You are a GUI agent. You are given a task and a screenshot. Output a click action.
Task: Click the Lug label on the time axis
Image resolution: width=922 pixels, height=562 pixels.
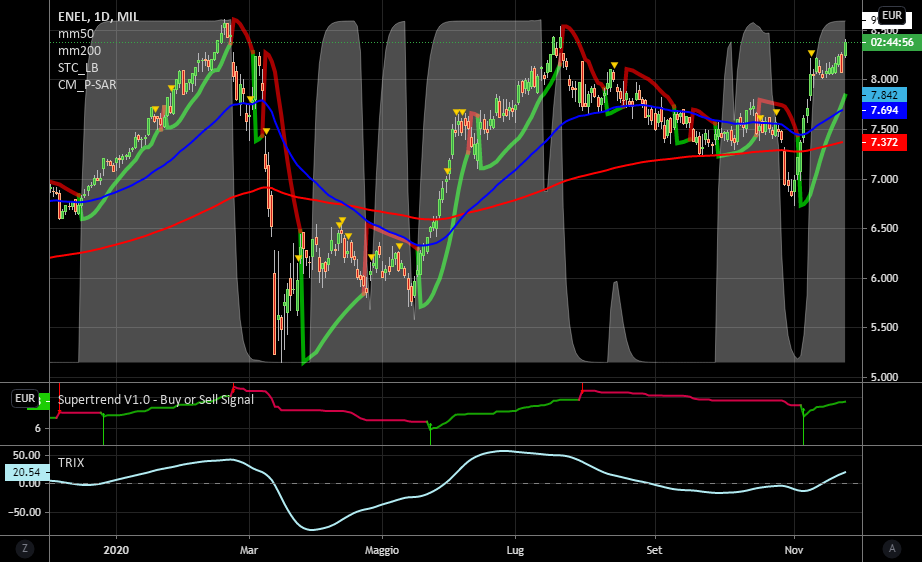pos(515,550)
